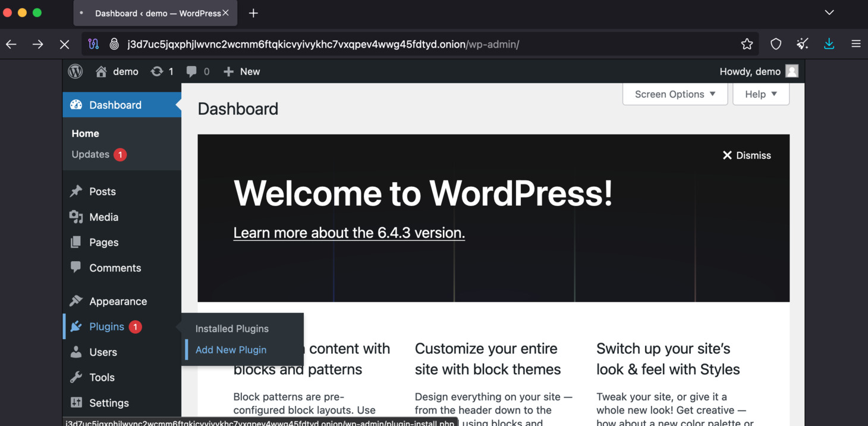Click the Dashboard page title
Screen dimensions: 868x426
[x=238, y=109]
